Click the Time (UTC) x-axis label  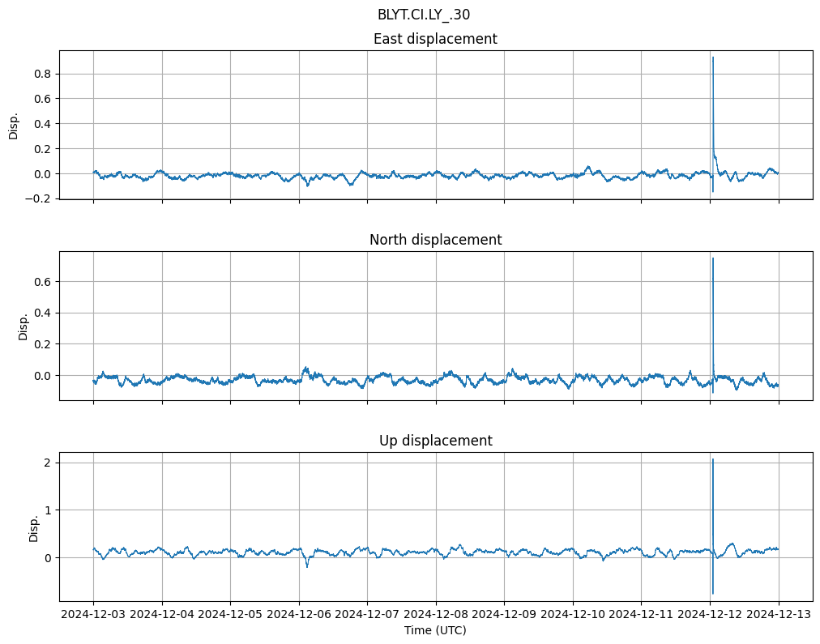[x=435, y=630]
